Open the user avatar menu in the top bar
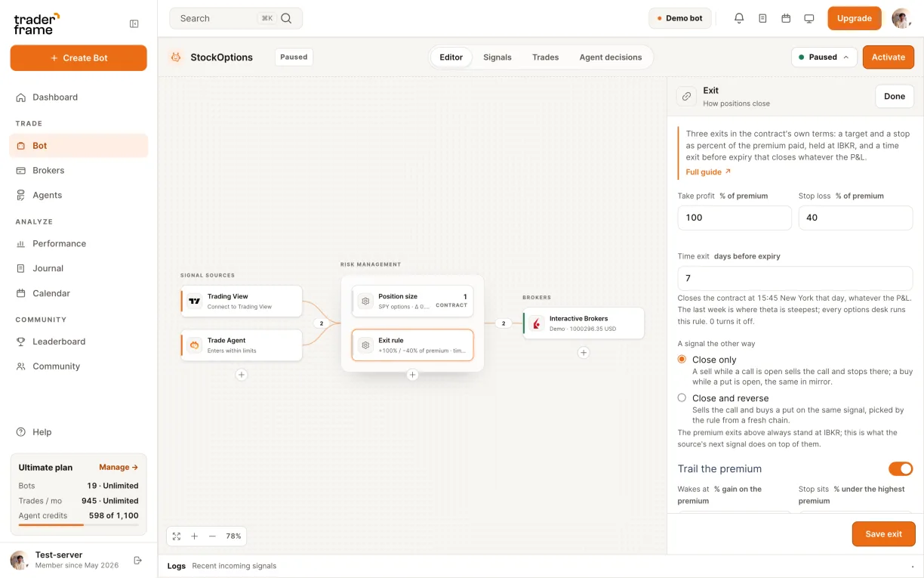 [901, 18]
